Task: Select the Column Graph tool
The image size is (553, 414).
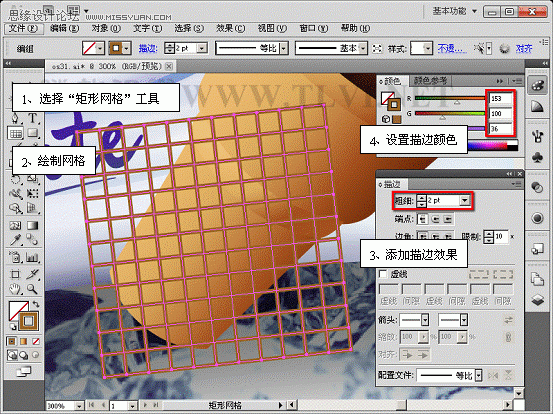Action: [x=32, y=258]
